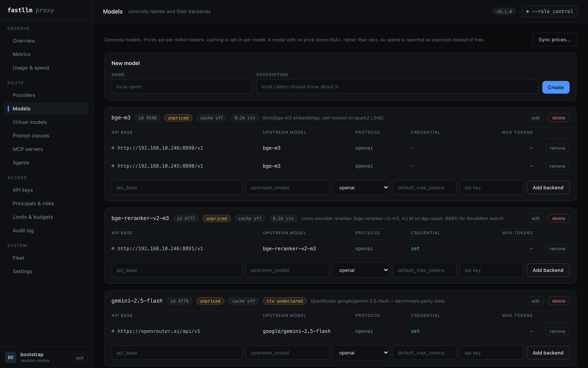Click Sync prices button
The width and height of the screenshot is (588, 368).
554,39
